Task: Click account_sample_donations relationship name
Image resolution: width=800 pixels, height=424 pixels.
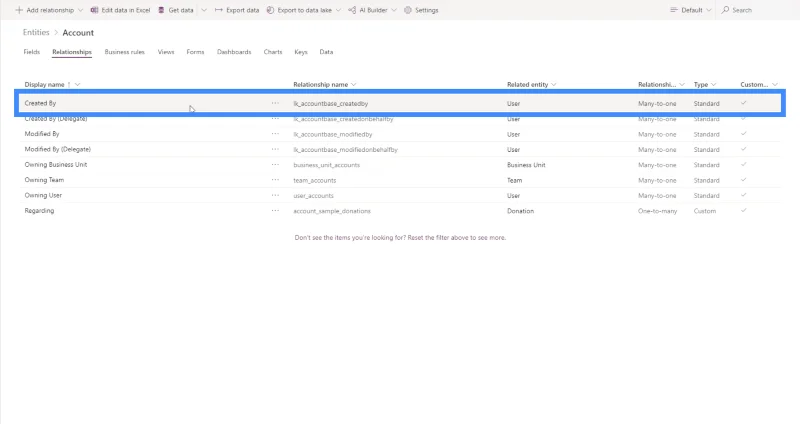Action: point(332,211)
